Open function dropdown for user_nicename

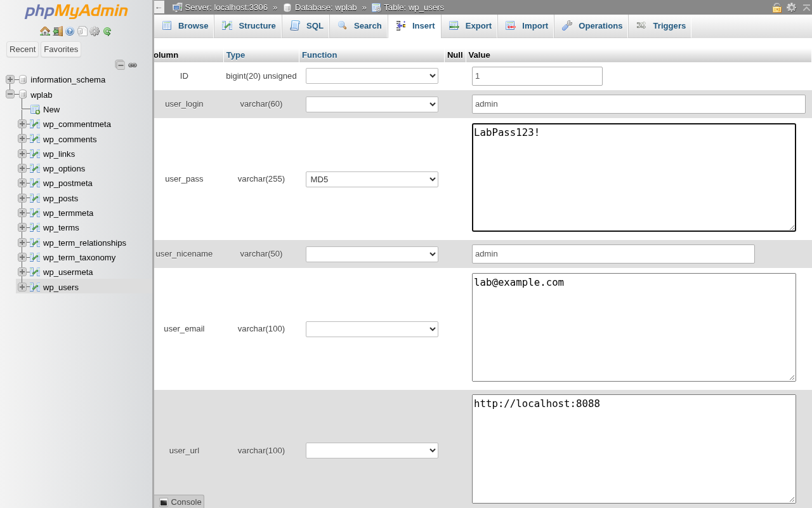[372, 254]
